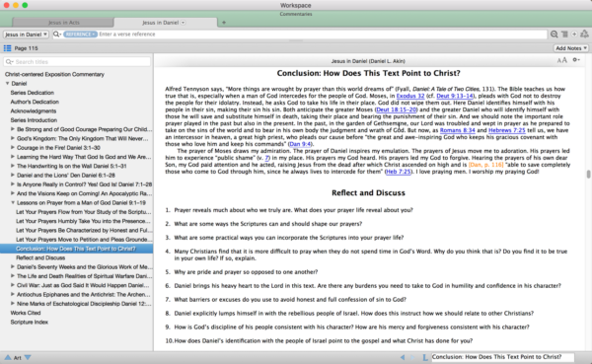Open the search magnifier options in toolbar

pyautogui.click(x=57, y=34)
